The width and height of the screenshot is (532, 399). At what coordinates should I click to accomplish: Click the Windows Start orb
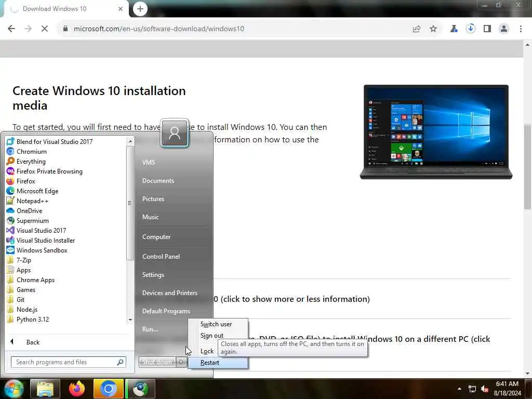click(14, 389)
